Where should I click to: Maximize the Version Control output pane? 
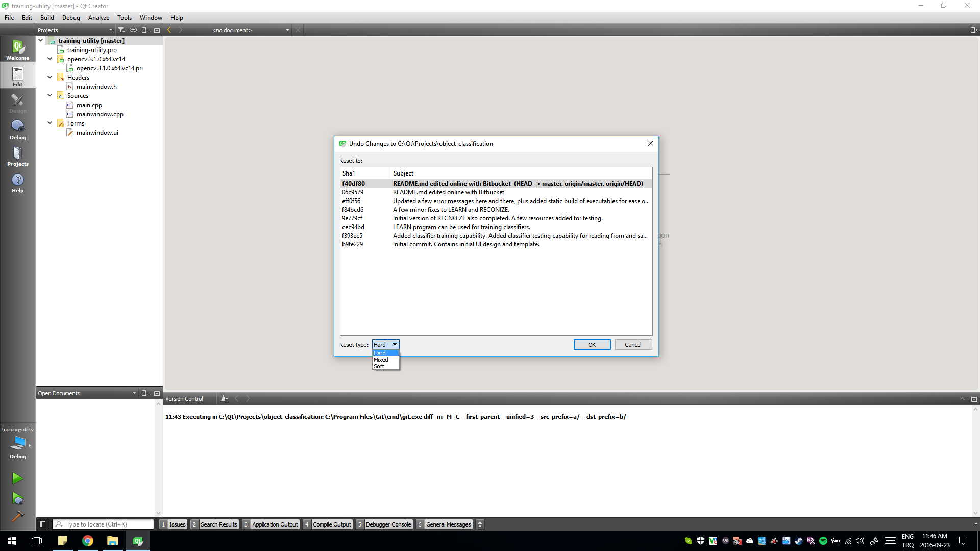[962, 399]
